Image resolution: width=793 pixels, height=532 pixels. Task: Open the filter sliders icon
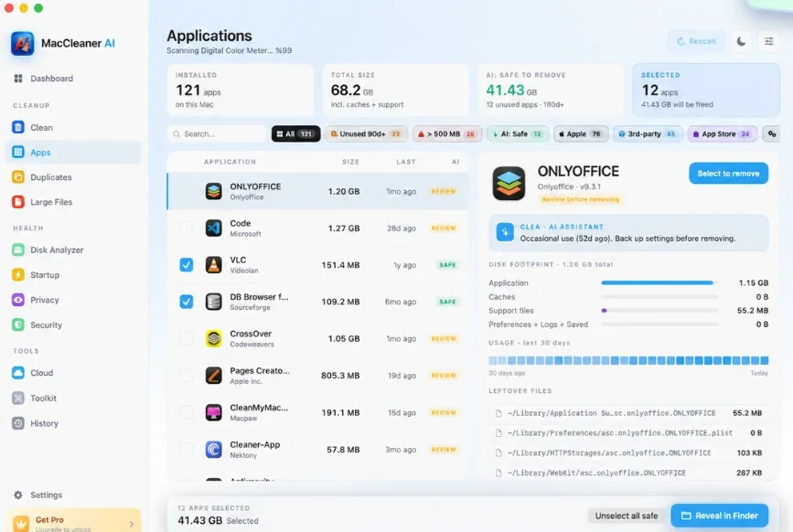768,41
